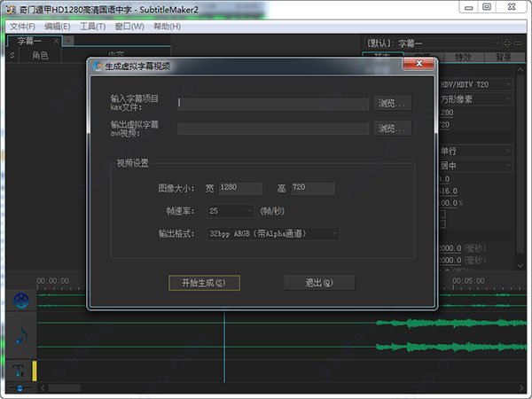Image resolution: width=532 pixels, height=399 pixels.
Task: Open the 工具(T) menu
Action: [x=92, y=27]
